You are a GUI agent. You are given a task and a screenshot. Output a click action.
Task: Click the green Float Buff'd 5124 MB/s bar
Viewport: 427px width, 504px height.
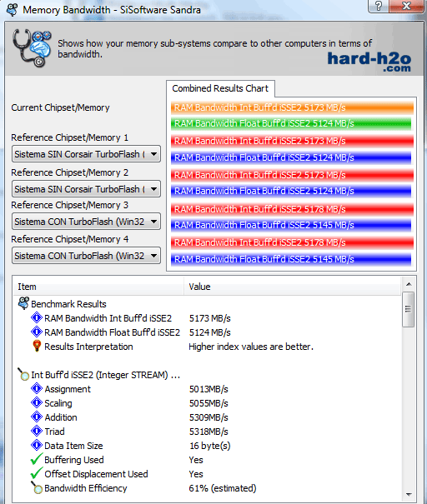point(291,123)
